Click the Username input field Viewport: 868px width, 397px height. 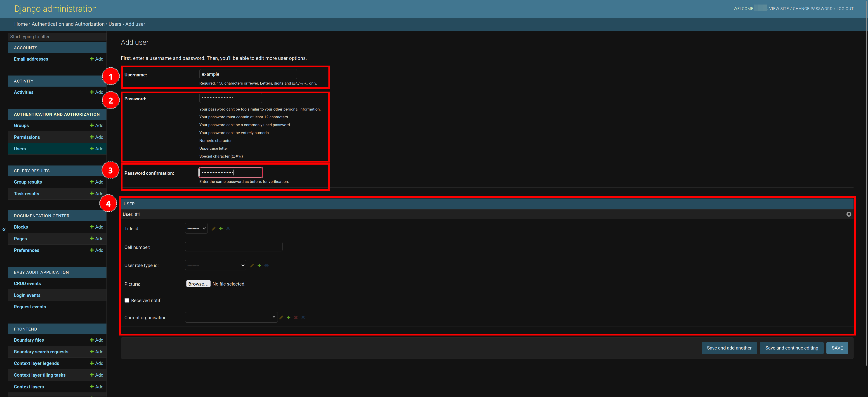coord(248,74)
